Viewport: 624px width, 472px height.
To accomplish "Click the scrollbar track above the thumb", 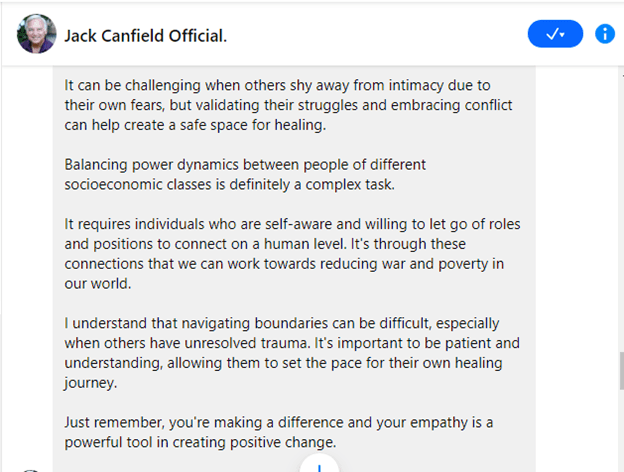I will [619, 200].
